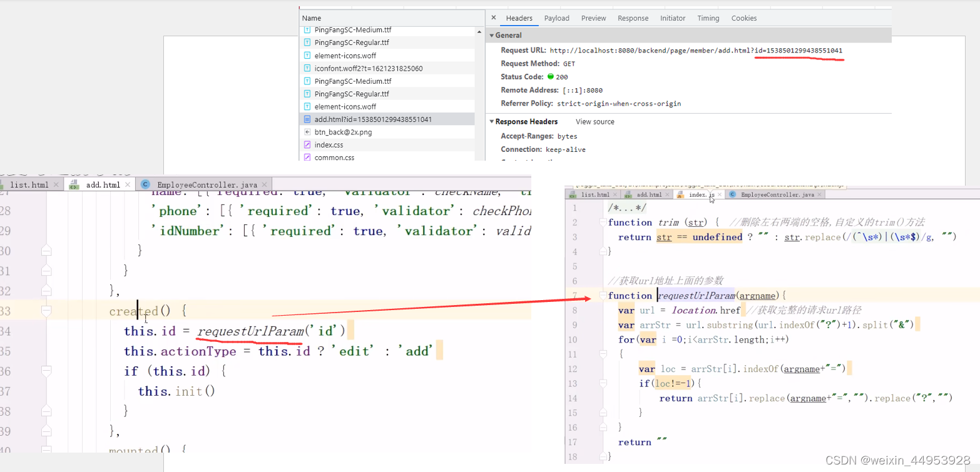This screenshot has height=472, width=980.
Task: Collapse the created() fold at line 33
Action: [46, 311]
